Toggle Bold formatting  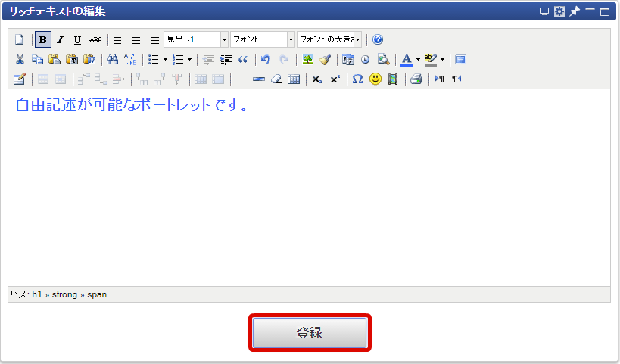[x=42, y=39]
